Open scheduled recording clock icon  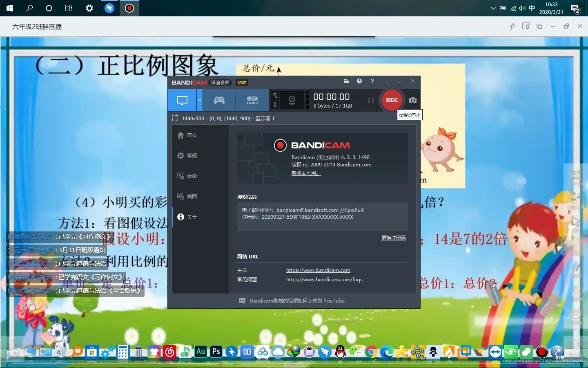pyautogui.click(x=359, y=81)
